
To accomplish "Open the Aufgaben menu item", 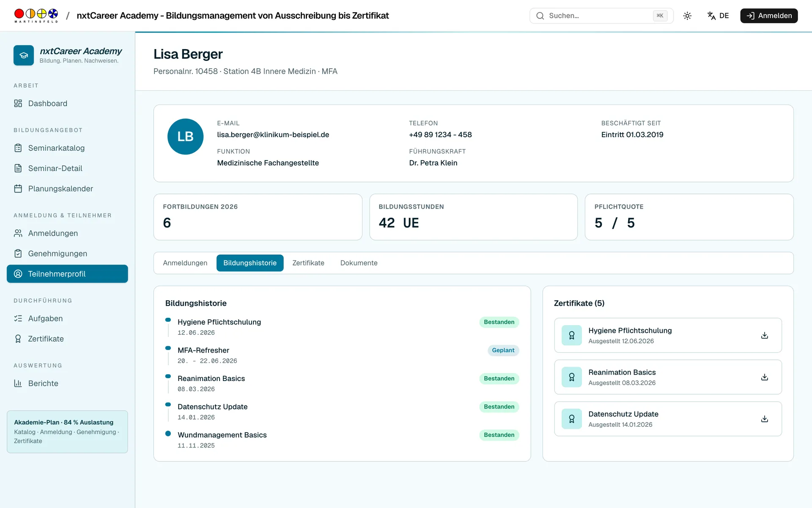I will click(x=67, y=318).
